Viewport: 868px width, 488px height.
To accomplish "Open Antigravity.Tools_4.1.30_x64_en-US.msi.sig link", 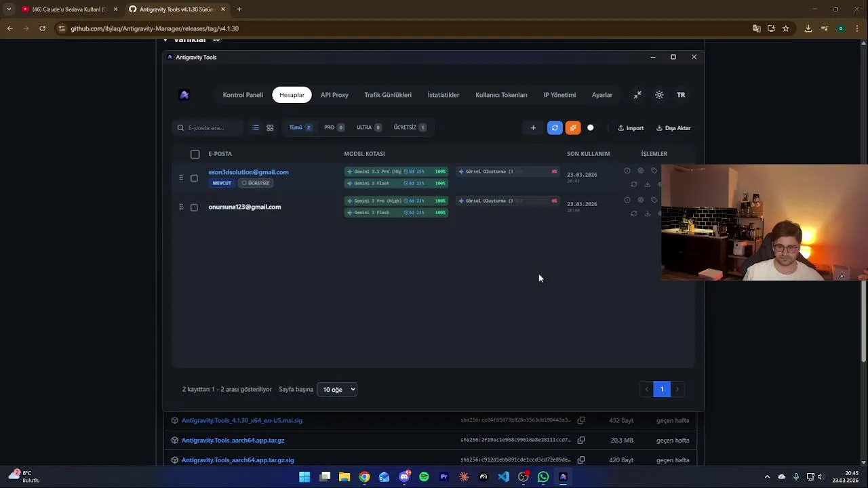I will click(242, 420).
